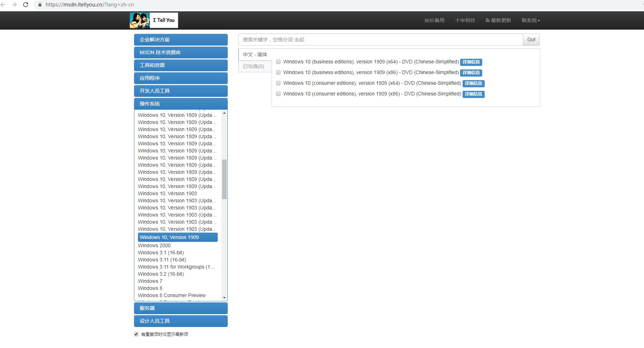The width and height of the screenshot is (644, 348).
Task: Show 详细信息 for consumer editions x64
Action: click(x=473, y=83)
